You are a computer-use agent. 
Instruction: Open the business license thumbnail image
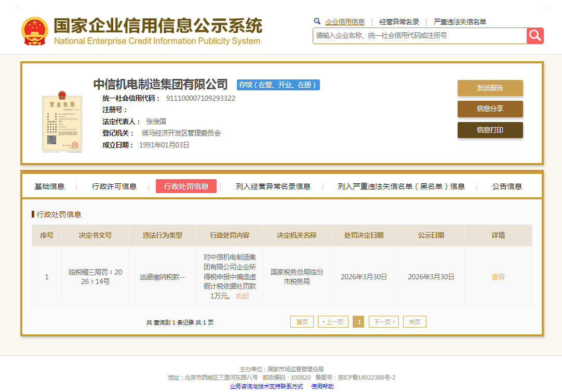pyautogui.click(x=62, y=122)
